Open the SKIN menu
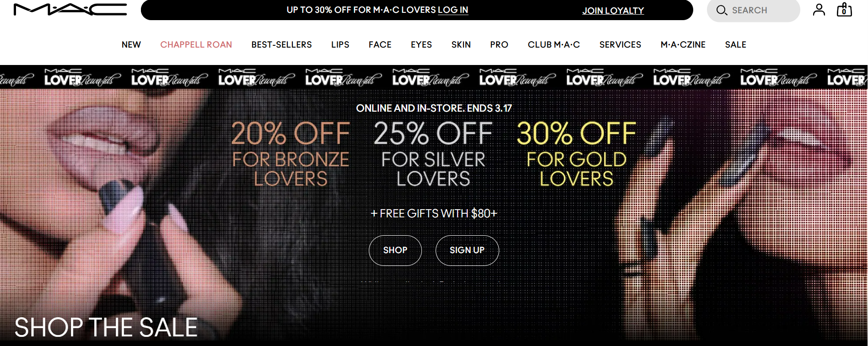868x346 pixels. click(461, 44)
